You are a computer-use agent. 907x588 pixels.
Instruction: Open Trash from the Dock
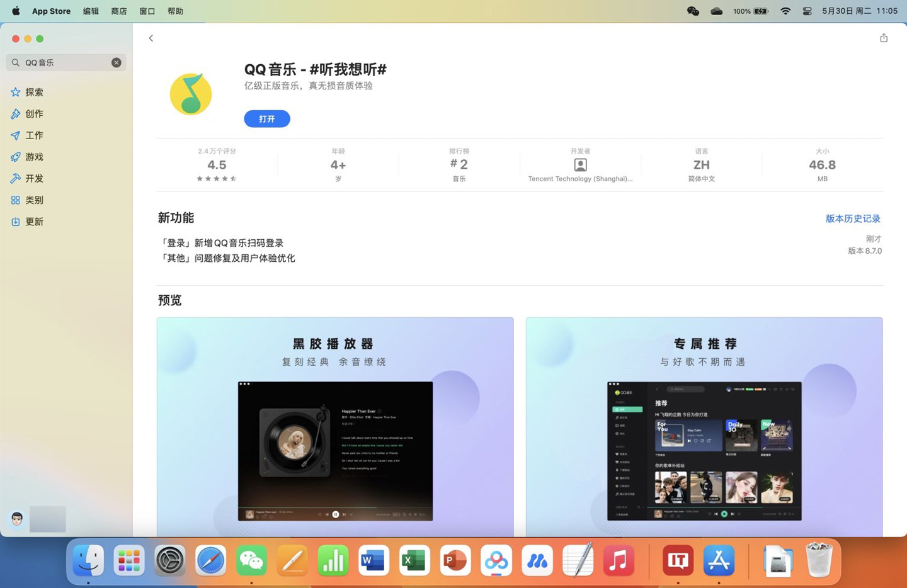pos(819,560)
